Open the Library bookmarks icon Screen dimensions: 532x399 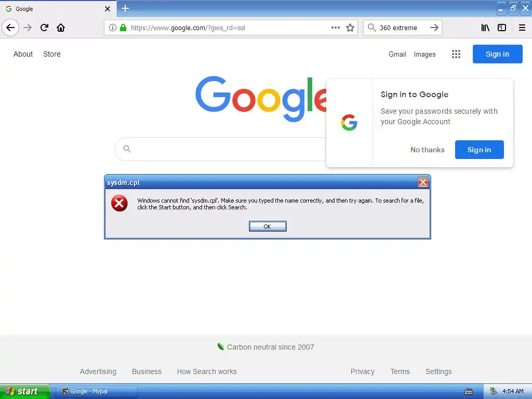(485, 28)
